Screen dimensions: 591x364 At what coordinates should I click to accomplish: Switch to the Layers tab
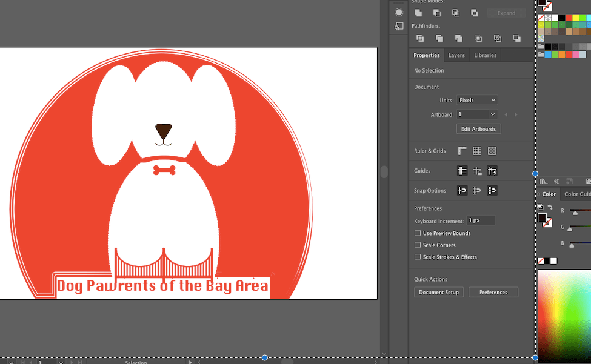[456, 55]
